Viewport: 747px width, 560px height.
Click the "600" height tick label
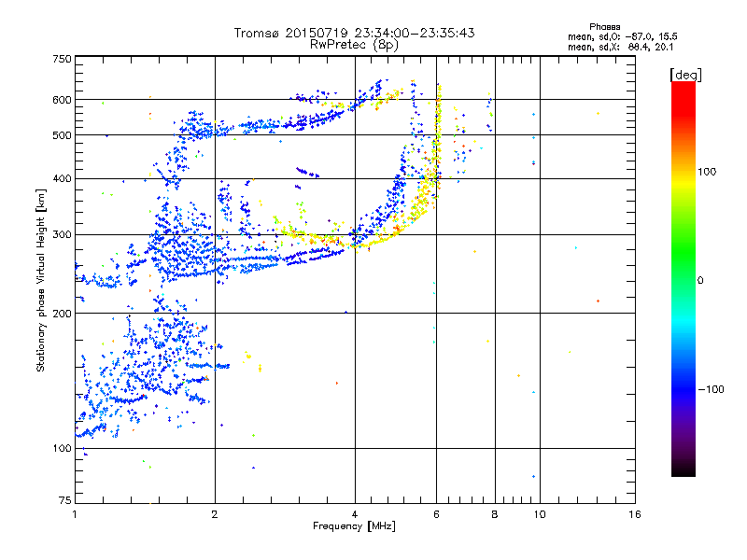pos(62,100)
